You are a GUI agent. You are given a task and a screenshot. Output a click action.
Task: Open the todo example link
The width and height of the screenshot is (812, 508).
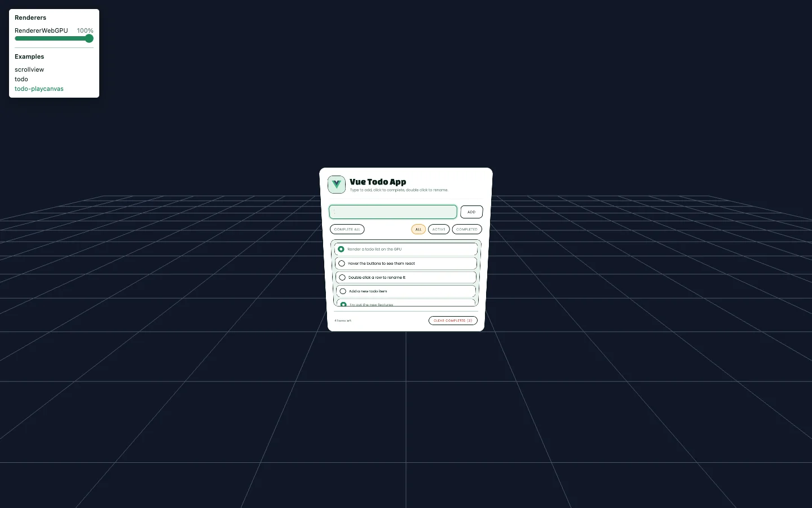pos(21,79)
